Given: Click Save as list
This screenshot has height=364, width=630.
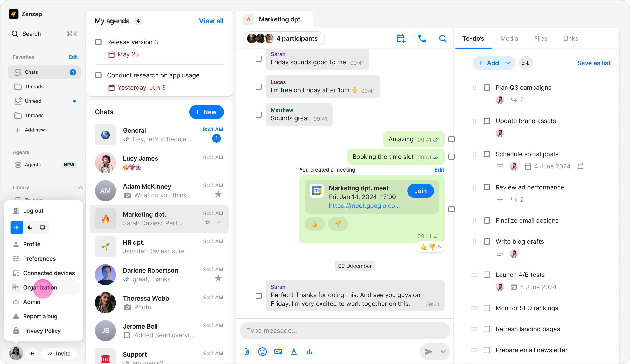Looking at the screenshot, I should [x=594, y=63].
